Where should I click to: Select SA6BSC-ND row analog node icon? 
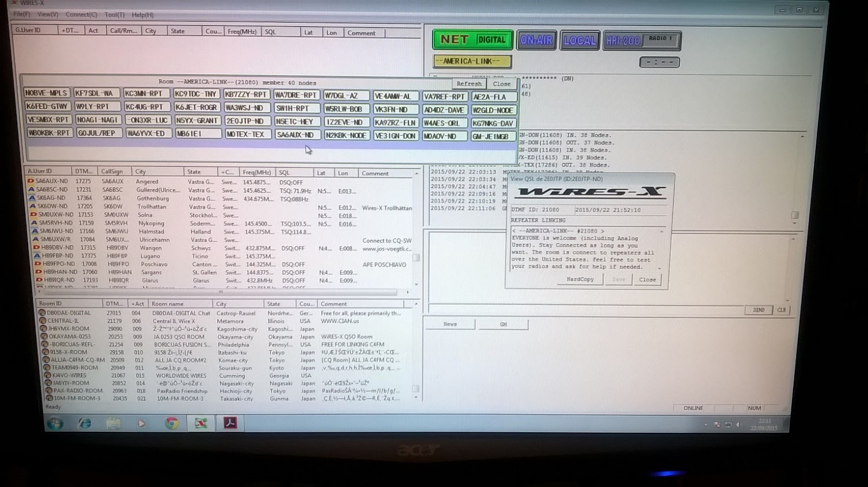click(31, 189)
